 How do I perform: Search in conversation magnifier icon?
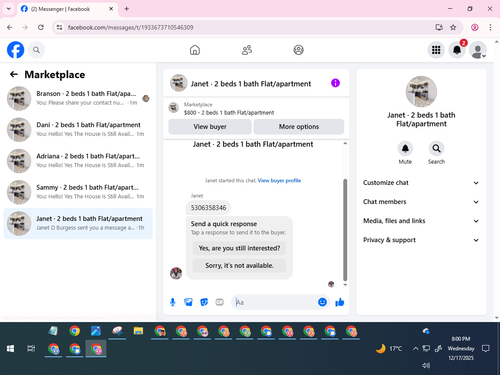point(436,148)
